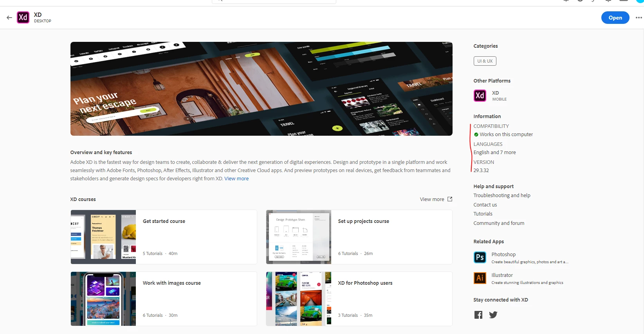Open the three-dots more options menu
This screenshot has height=334, width=644.
[x=639, y=18]
